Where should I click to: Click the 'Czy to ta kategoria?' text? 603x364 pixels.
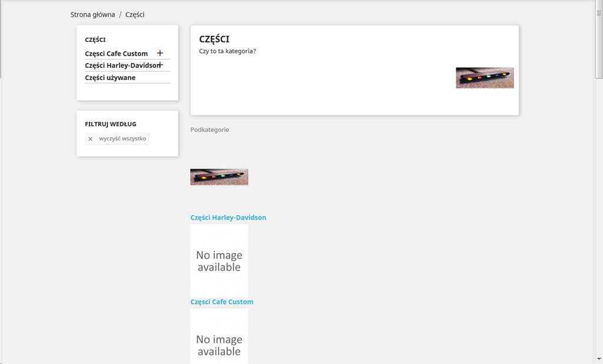(x=227, y=51)
